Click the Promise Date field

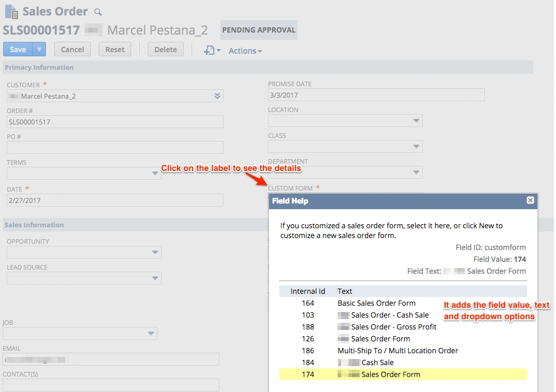[x=376, y=95]
